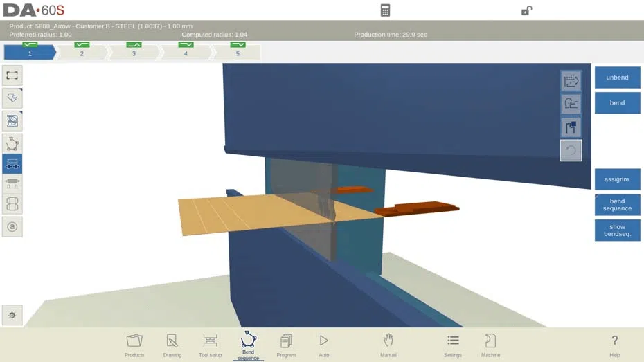
Task: Open the assignm. button
Action: pos(617,179)
